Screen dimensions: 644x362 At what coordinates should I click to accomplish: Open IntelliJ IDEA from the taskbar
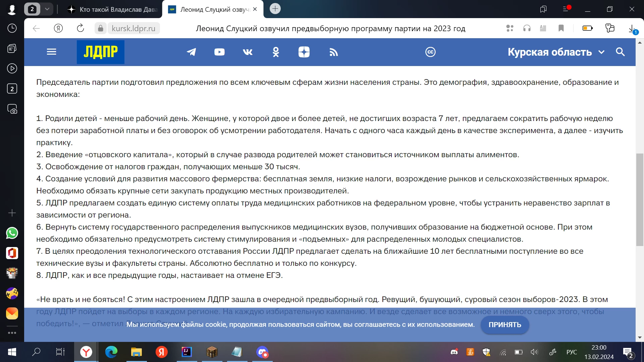[186, 352]
